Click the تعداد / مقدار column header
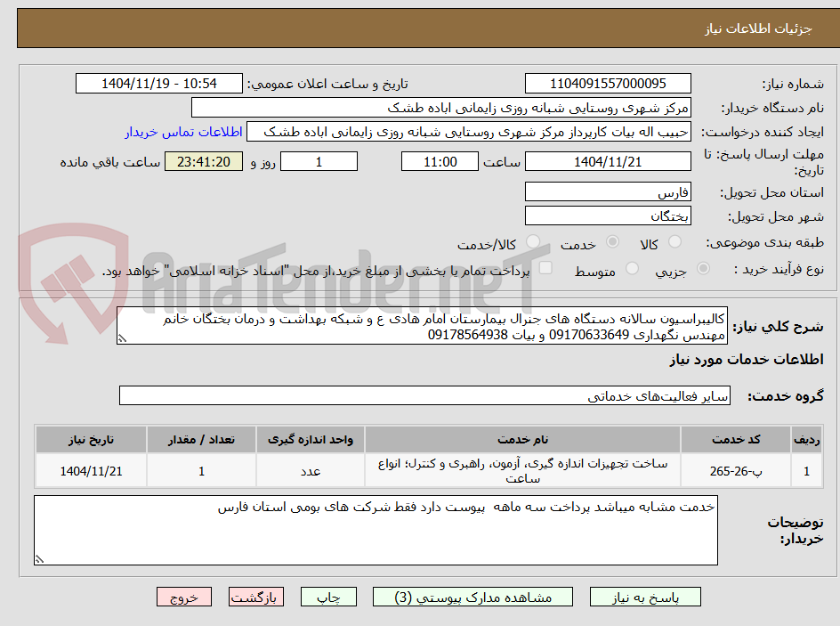 201,440
